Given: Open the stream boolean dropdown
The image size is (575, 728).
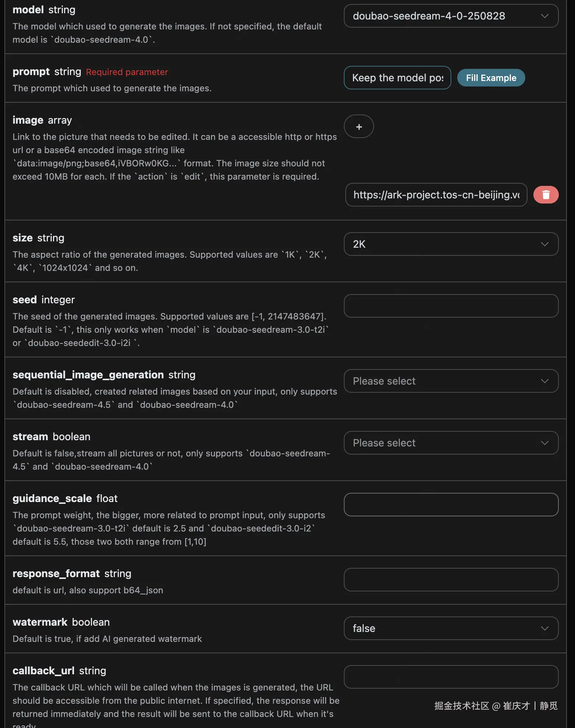Looking at the screenshot, I should (451, 443).
